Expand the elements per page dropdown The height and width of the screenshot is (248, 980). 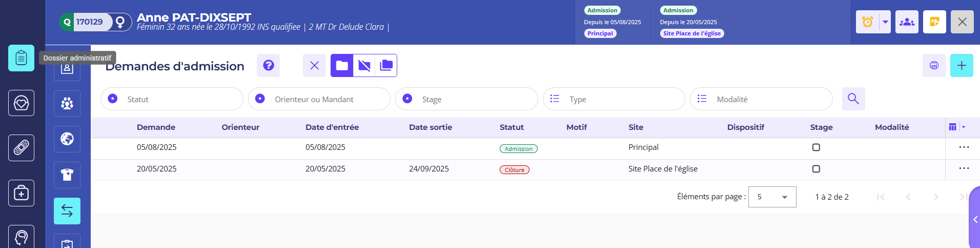772,197
